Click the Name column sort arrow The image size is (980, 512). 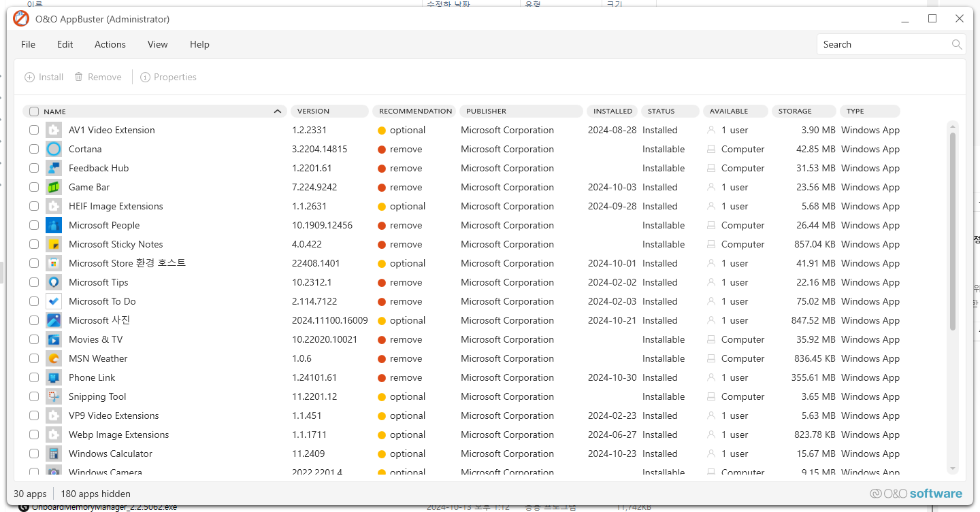point(277,112)
